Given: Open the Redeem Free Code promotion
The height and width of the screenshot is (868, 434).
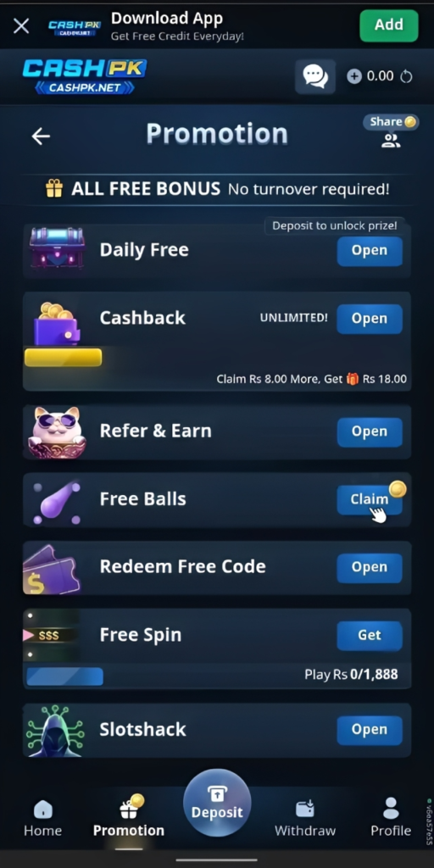Looking at the screenshot, I should [370, 567].
